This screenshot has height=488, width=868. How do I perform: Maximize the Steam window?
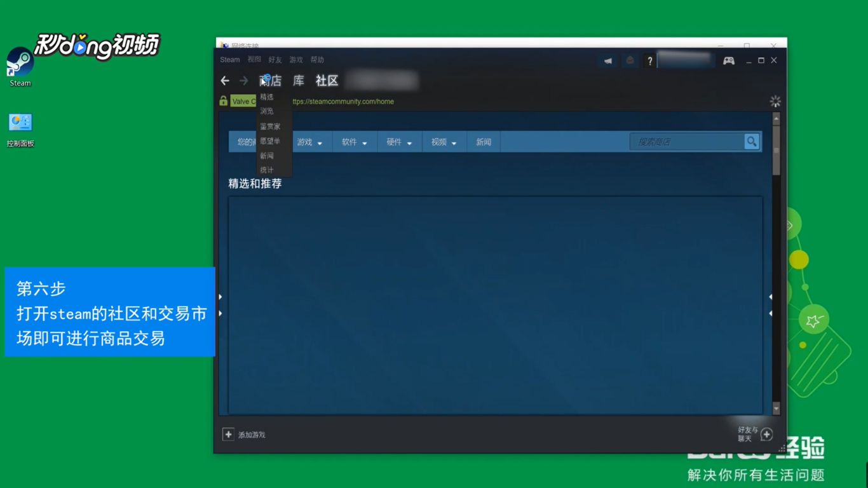(761, 60)
